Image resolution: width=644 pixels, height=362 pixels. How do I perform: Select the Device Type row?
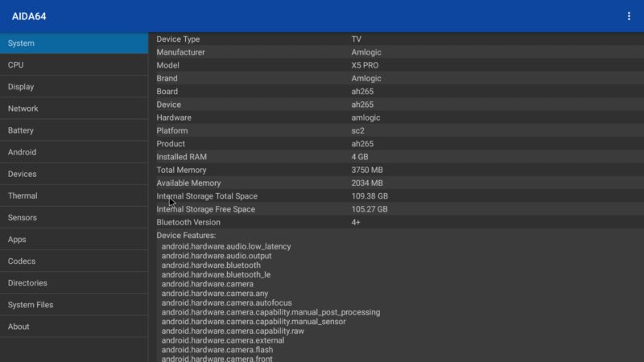(x=396, y=39)
